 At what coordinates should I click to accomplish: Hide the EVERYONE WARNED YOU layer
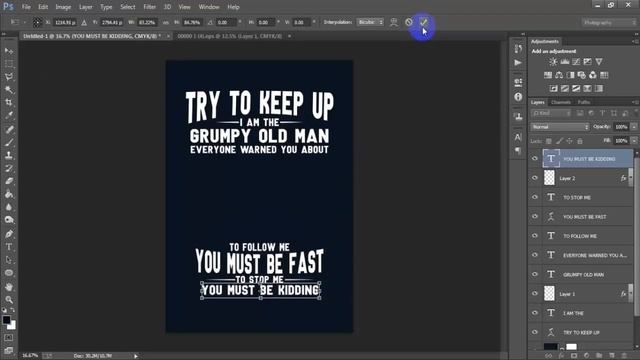click(x=535, y=255)
